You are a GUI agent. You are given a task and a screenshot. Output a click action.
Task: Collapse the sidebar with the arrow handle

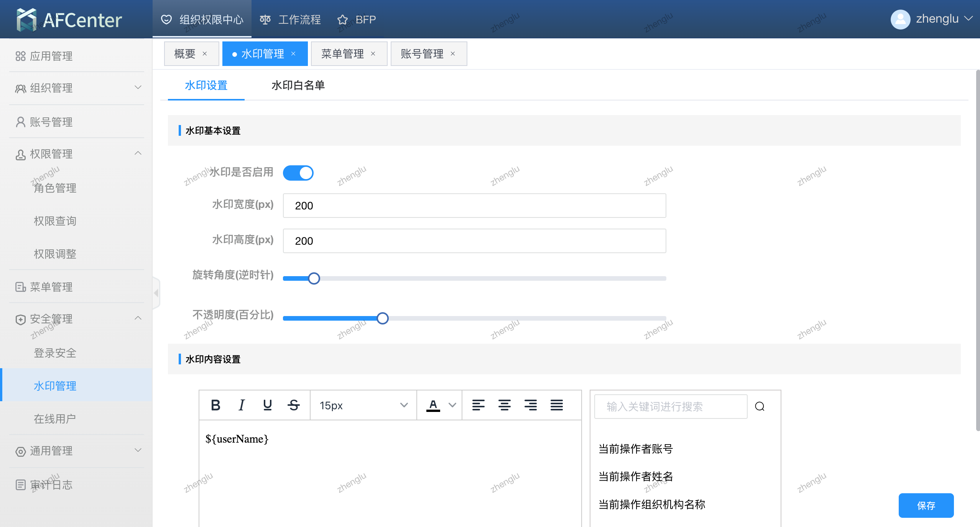(x=156, y=293)
